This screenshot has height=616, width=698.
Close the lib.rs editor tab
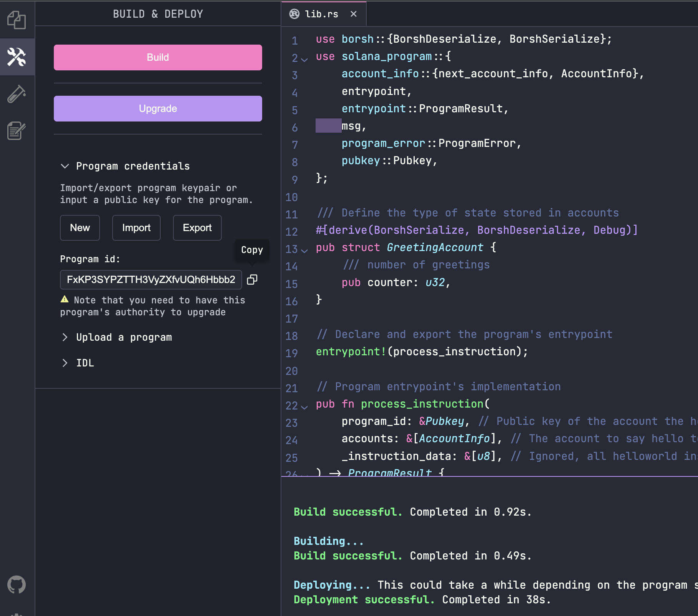point(354,14)
